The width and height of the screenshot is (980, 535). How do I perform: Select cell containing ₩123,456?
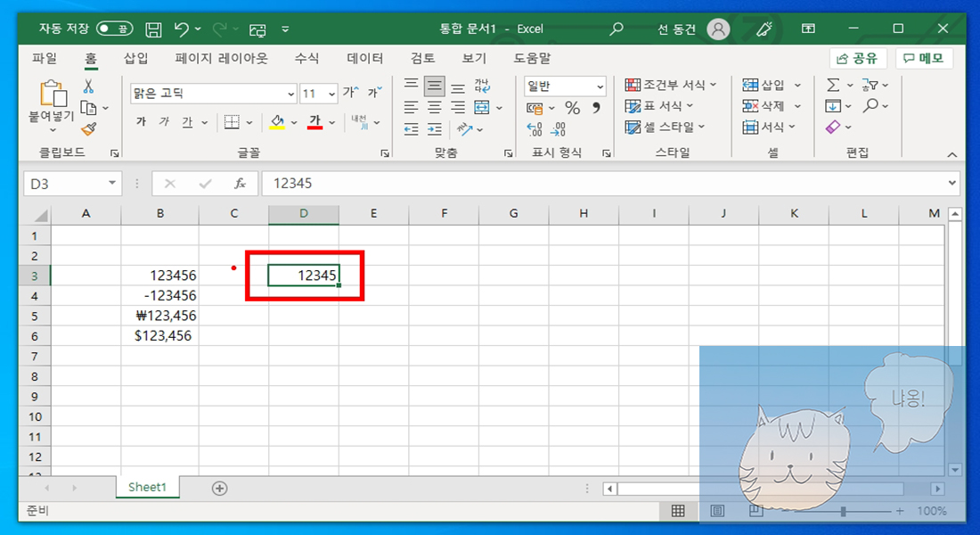pos(160,316)
